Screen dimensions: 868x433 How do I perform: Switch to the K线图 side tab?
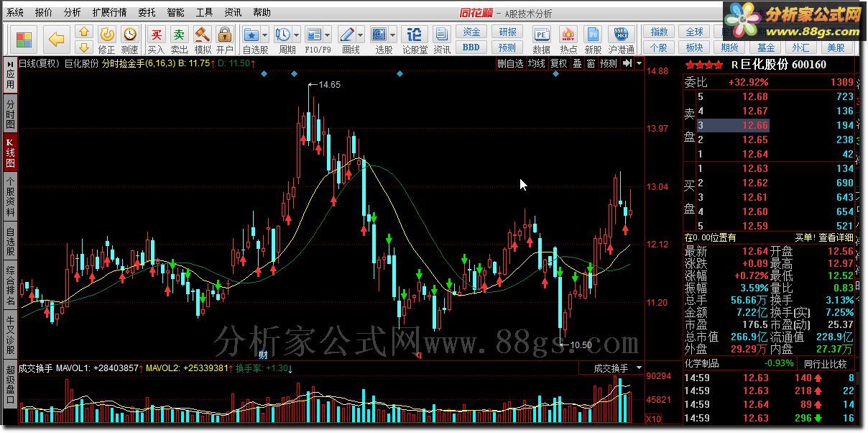pos(10,152)
